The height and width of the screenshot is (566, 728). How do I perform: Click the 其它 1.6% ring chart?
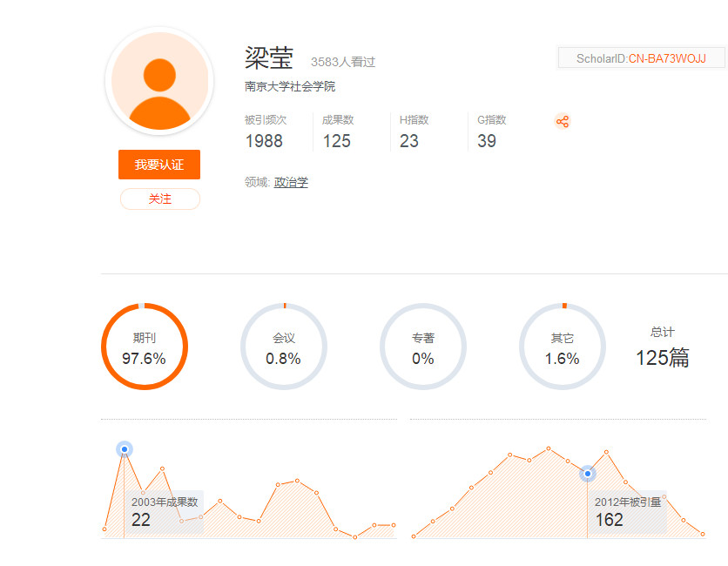pyautogui.click(x=563, y=347)
